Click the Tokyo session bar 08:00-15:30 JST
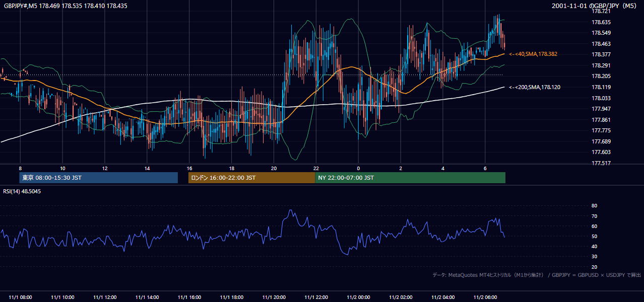This screenshot has width=644, height=302. click(98, 178)
